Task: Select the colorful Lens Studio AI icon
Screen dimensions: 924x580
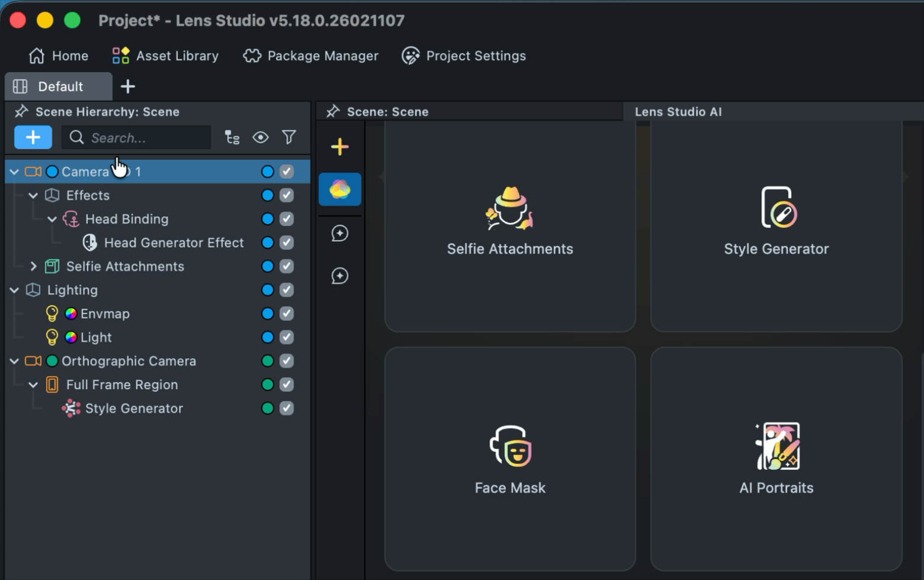Action: [x=339, y=189]
